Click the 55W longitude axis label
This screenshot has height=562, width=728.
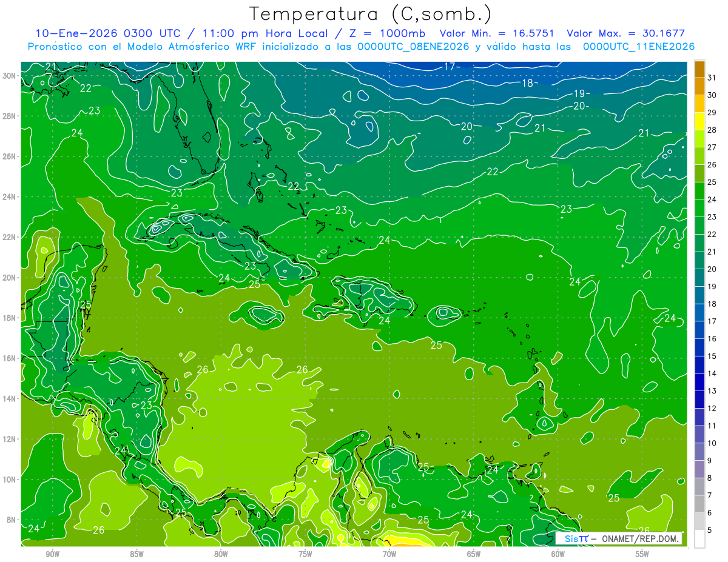(642, 554)
